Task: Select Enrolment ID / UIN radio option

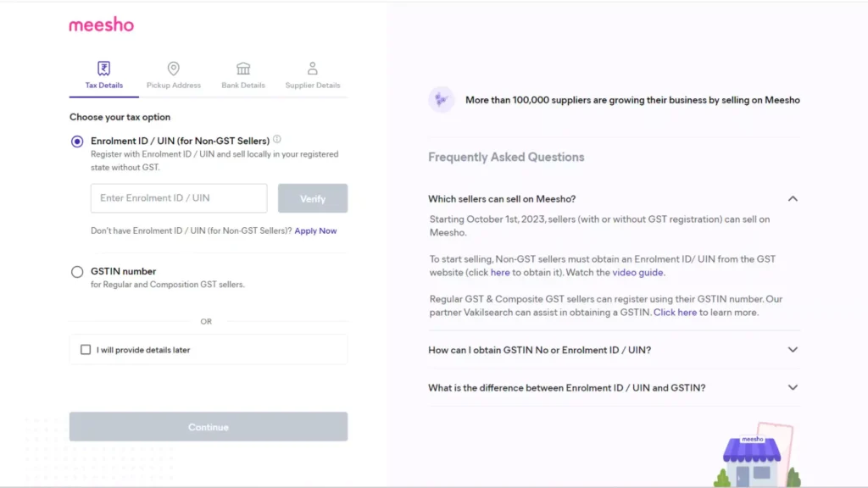Action: tap(77, 141)
